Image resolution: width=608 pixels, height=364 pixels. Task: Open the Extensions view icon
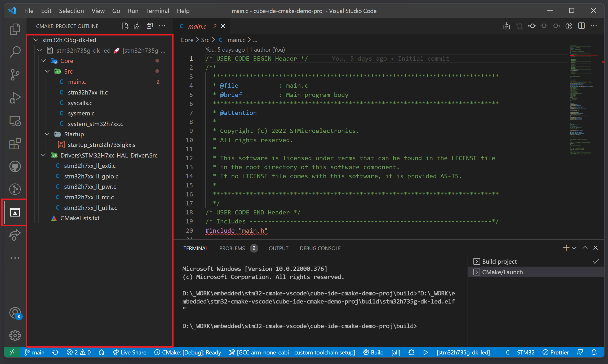15,144
